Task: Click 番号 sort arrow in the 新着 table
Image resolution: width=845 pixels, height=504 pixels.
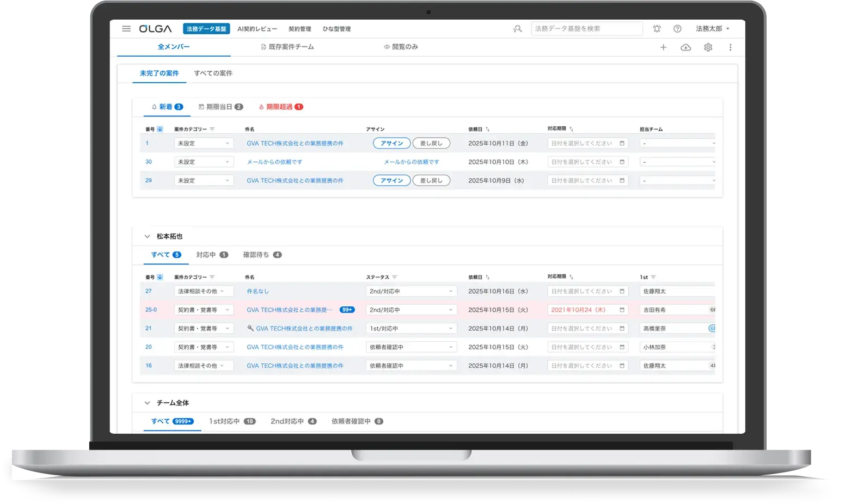Action: pos(160,129)
